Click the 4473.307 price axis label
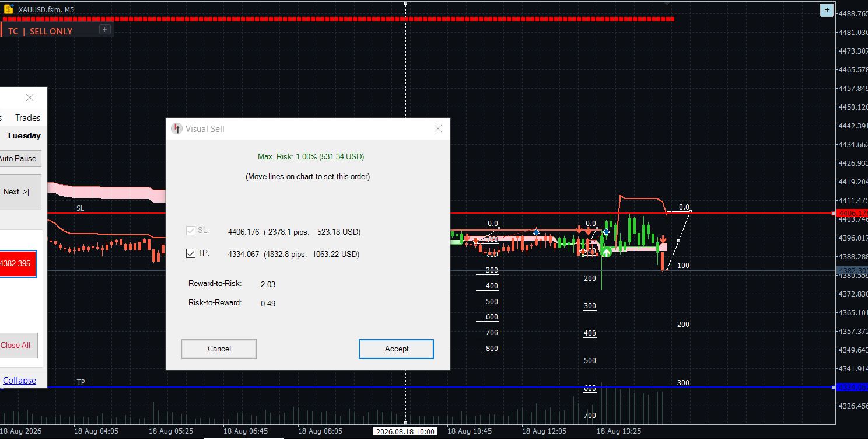 click(x=853, y=51)
